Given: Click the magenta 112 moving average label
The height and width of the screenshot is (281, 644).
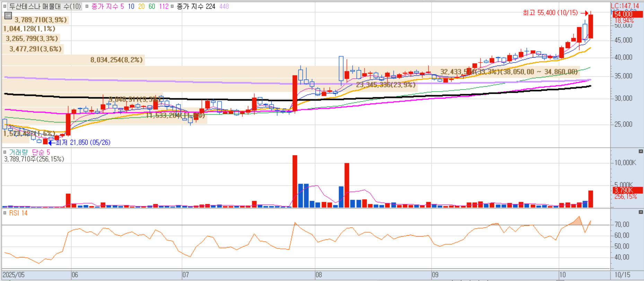Looking at the screenshot, I should tap(164, 7).
